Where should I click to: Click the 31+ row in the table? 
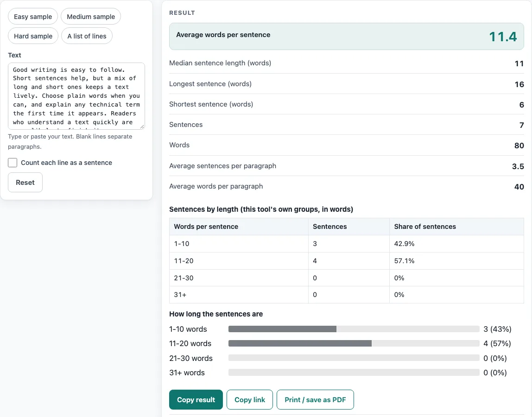347,295
